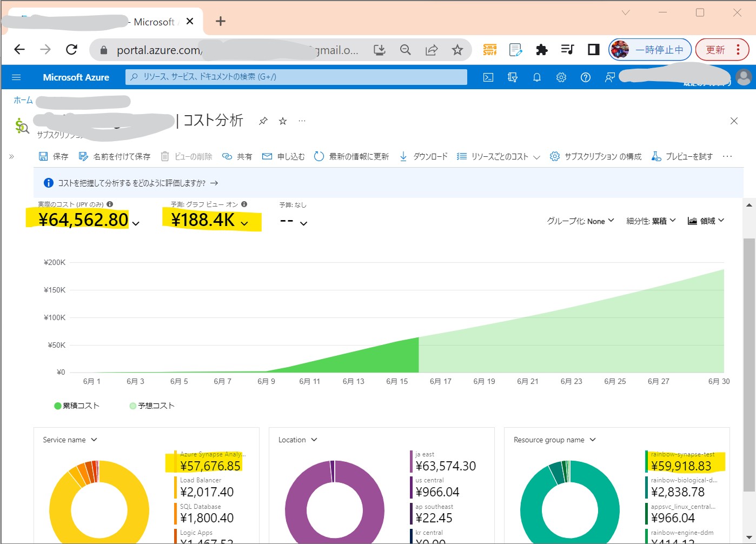Click the SQL Database ¥1,800.40 entry
The height and width of the screenshot is (544, 756).
[x=204, y=513]
